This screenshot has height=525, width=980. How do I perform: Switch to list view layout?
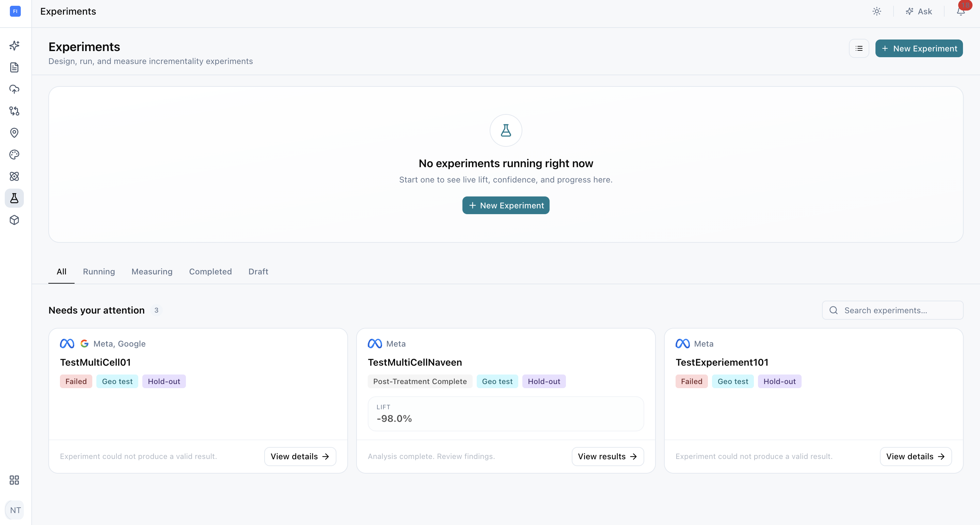point(859,48)
